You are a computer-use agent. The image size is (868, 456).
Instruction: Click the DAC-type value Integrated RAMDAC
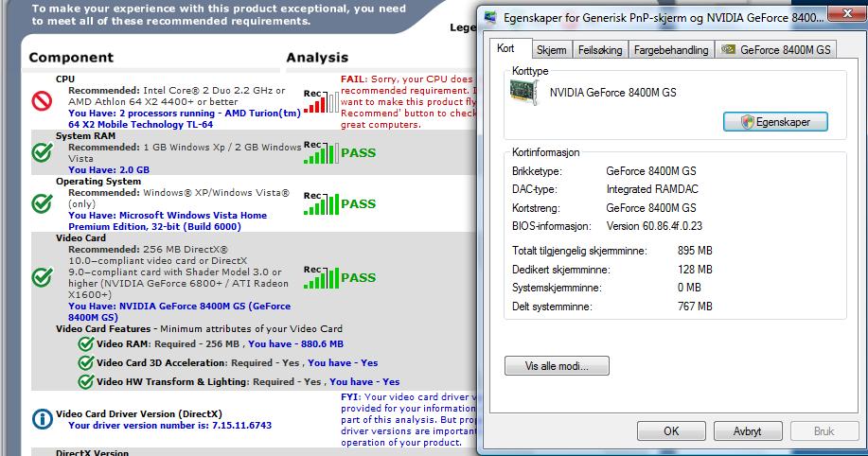(652, 189)
